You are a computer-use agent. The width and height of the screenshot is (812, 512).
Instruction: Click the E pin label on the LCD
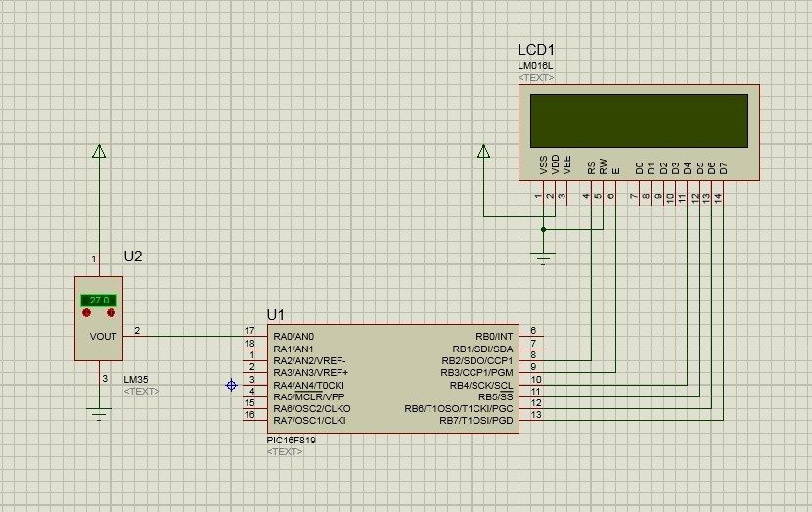tap(615, 171)
